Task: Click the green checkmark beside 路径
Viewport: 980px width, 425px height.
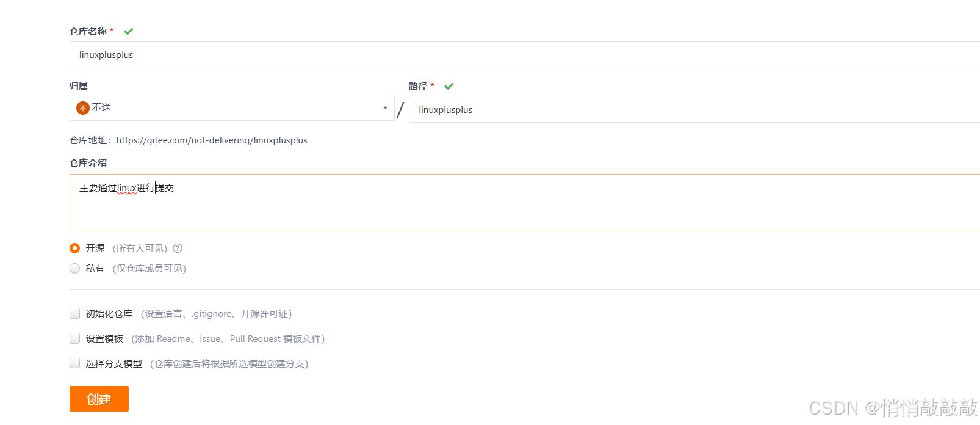Action: pos(449,86)
